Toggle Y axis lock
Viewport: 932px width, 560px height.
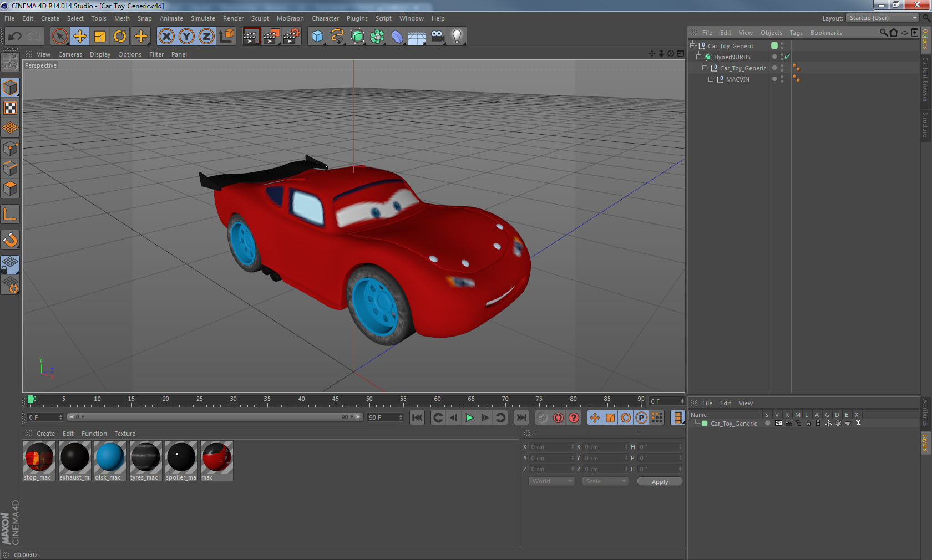(186, 37)
